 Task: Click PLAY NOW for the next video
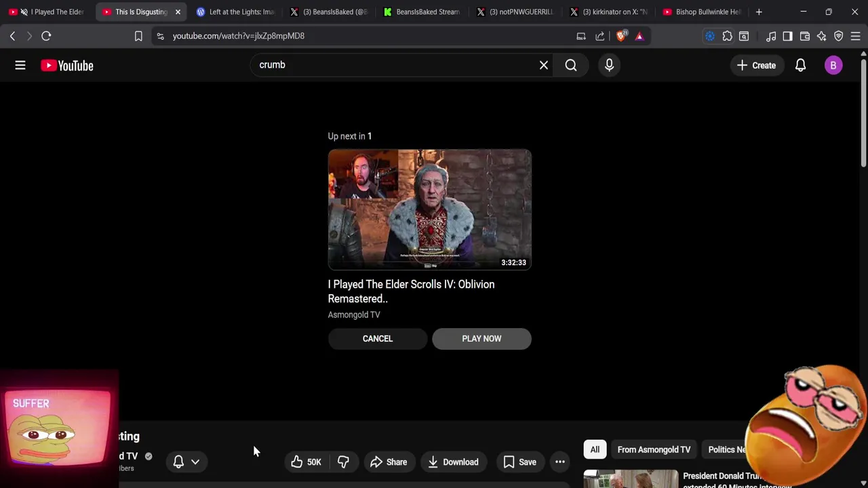[481, 339]
